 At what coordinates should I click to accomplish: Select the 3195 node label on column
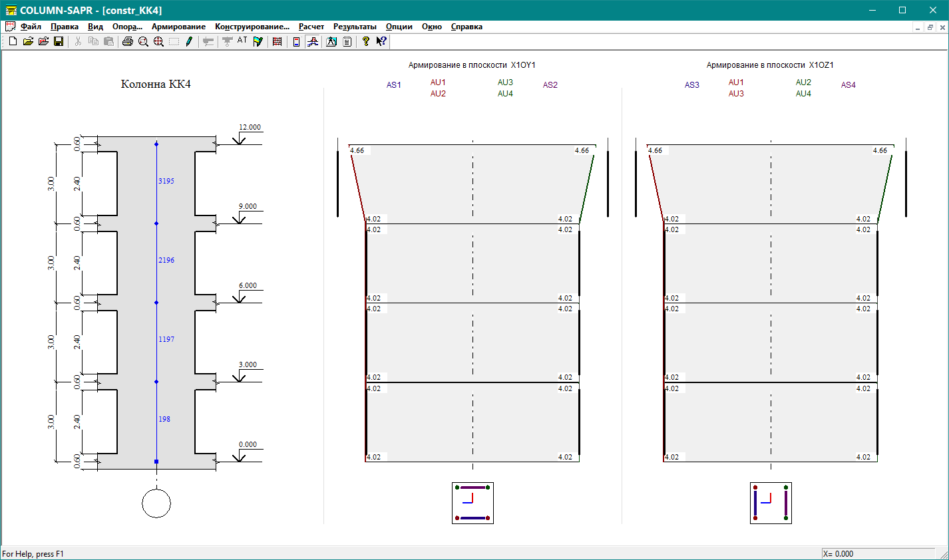point(166,181)
